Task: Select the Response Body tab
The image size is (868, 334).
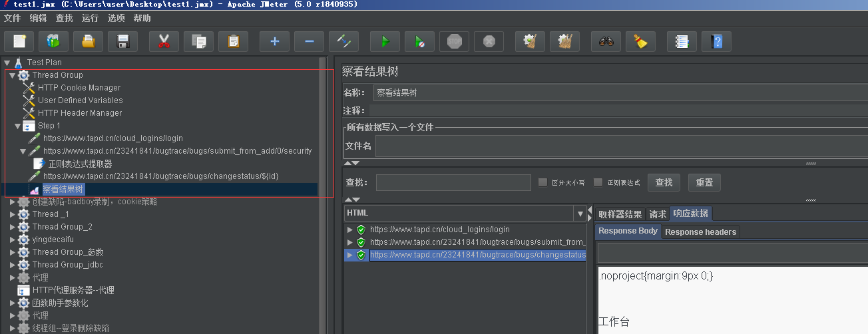Action: coord(628,232)
